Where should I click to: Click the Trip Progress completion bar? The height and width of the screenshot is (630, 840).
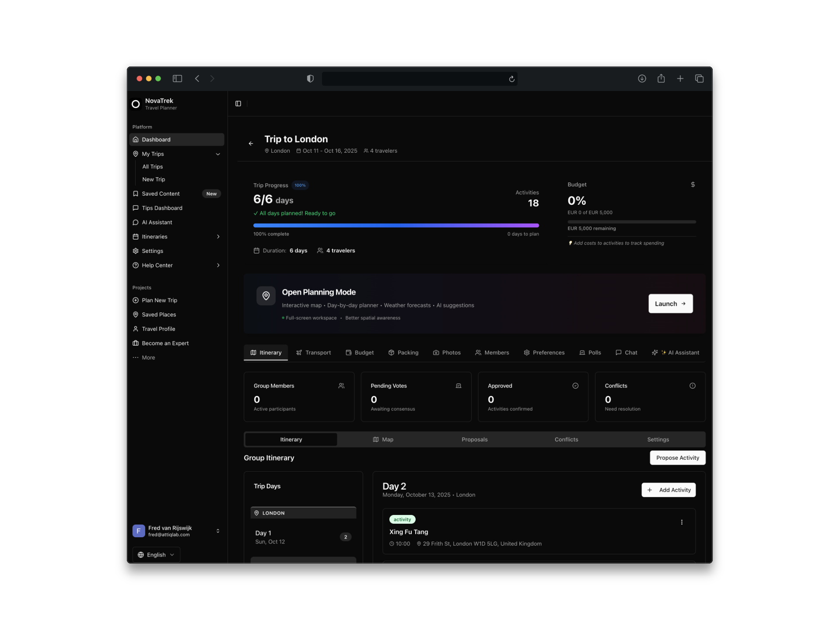396,225
